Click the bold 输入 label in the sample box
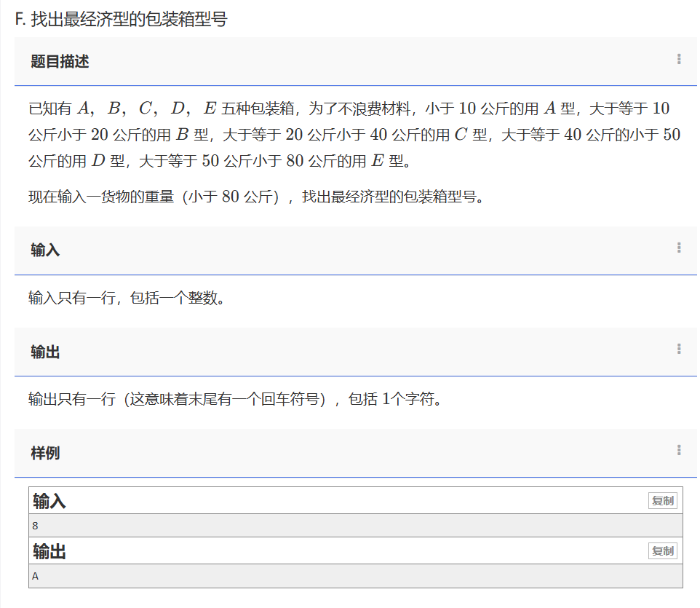The image size is (700, 608). [x=49, y=502]
